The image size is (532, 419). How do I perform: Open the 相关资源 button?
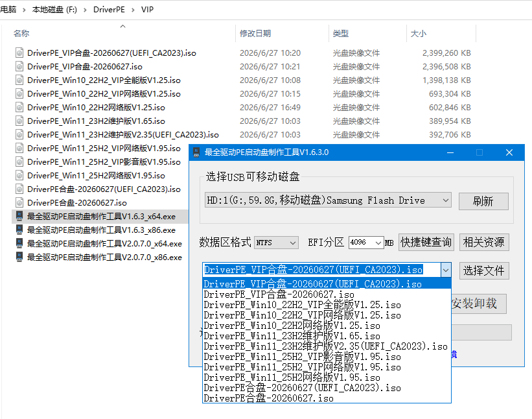click(x=484, y=242)
